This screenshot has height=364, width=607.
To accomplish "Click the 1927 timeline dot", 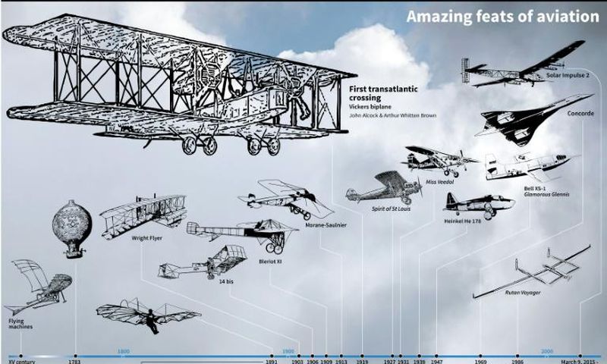I will coord(392,356).
